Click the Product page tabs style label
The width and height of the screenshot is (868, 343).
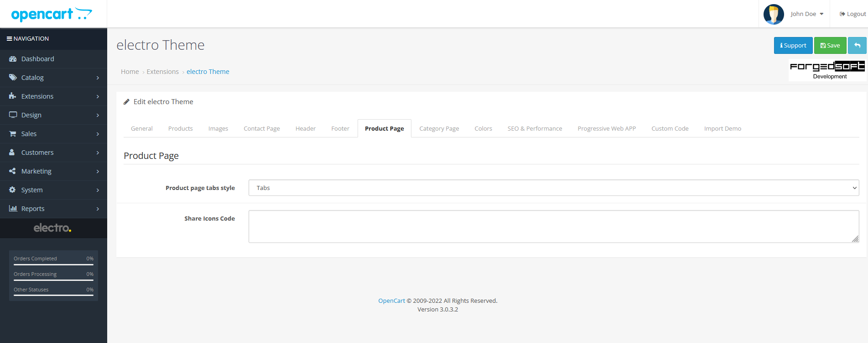tap(200, 188)
